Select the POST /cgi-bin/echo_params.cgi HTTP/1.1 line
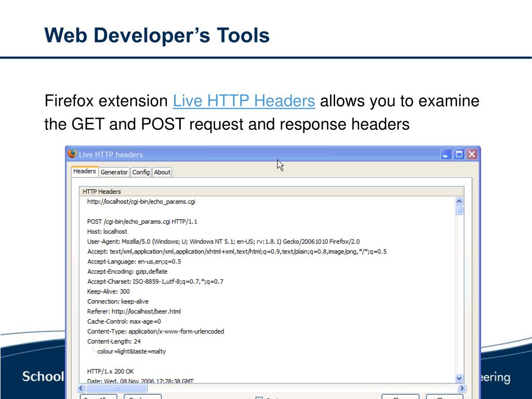 tap(142, 221)
